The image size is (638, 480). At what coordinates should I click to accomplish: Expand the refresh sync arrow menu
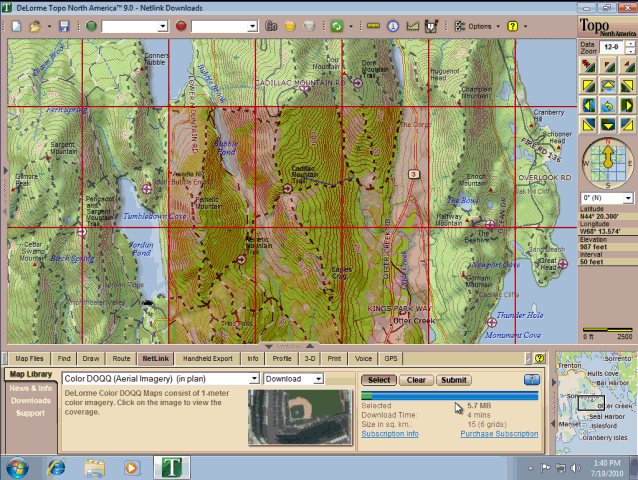(351, 26)
